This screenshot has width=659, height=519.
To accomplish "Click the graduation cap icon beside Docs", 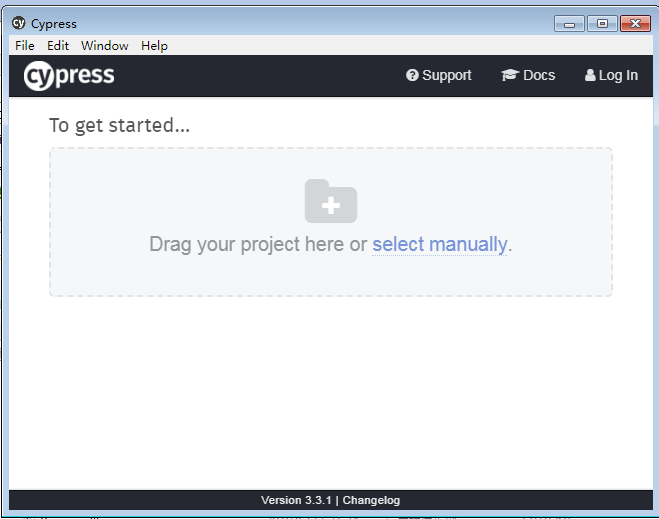I will point(509,75).
